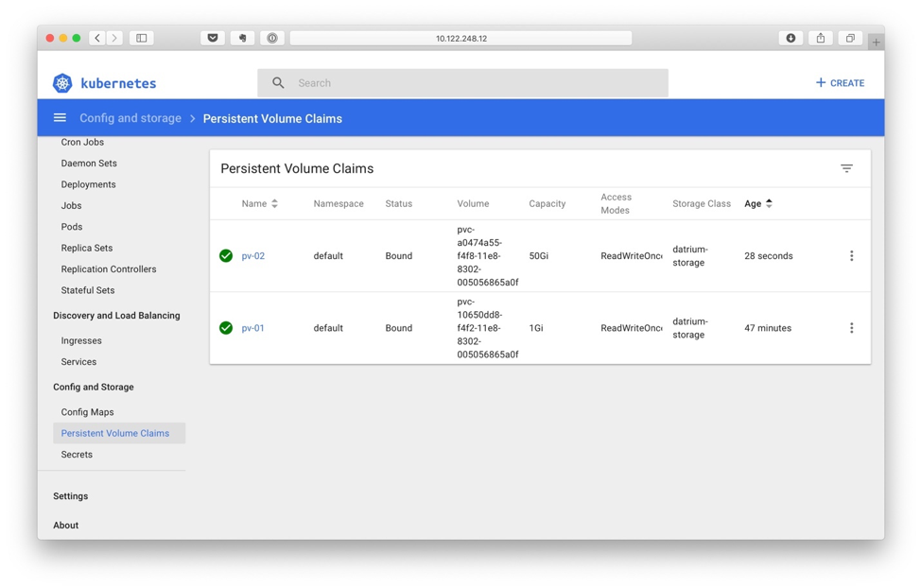Go to Config and storage breadcrumb

click(x=130, y=118)
